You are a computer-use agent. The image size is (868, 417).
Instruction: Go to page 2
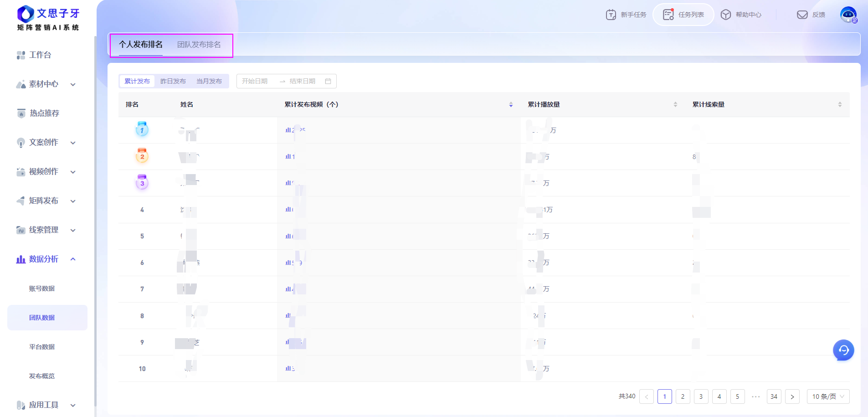[x=683, y=396]
